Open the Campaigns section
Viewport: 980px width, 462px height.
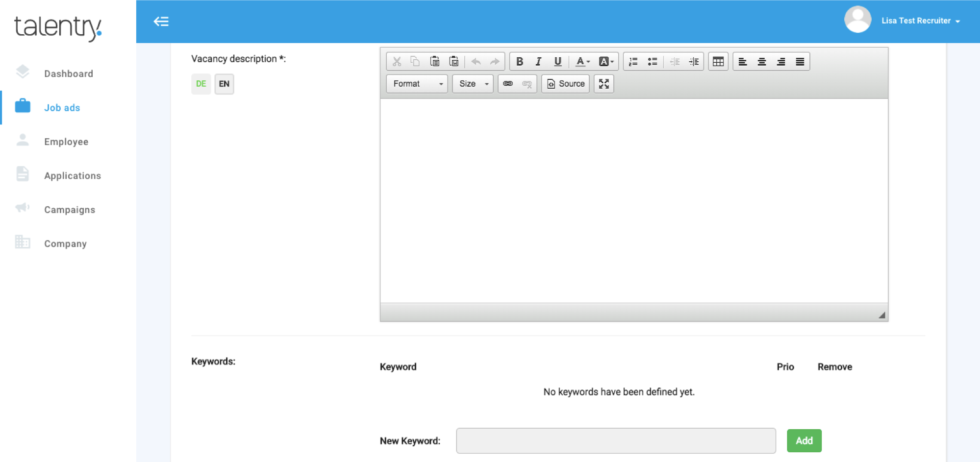click(69, 210)
